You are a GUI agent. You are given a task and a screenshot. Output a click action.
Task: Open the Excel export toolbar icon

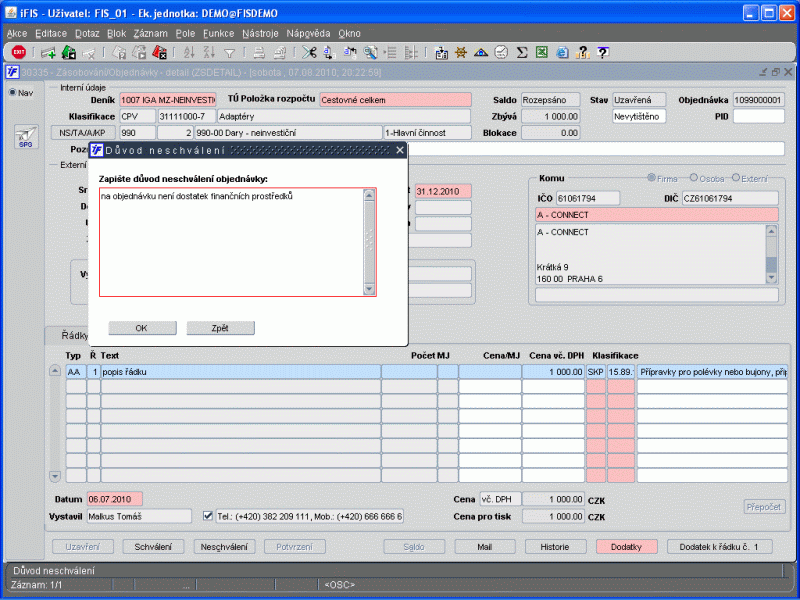[541, 53]
